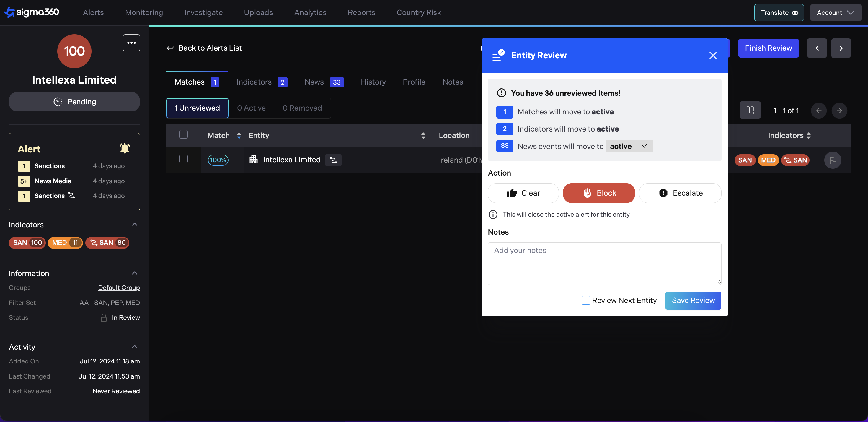
Task: Click the Back to Alerts List arrow
Action: [170, 48]
